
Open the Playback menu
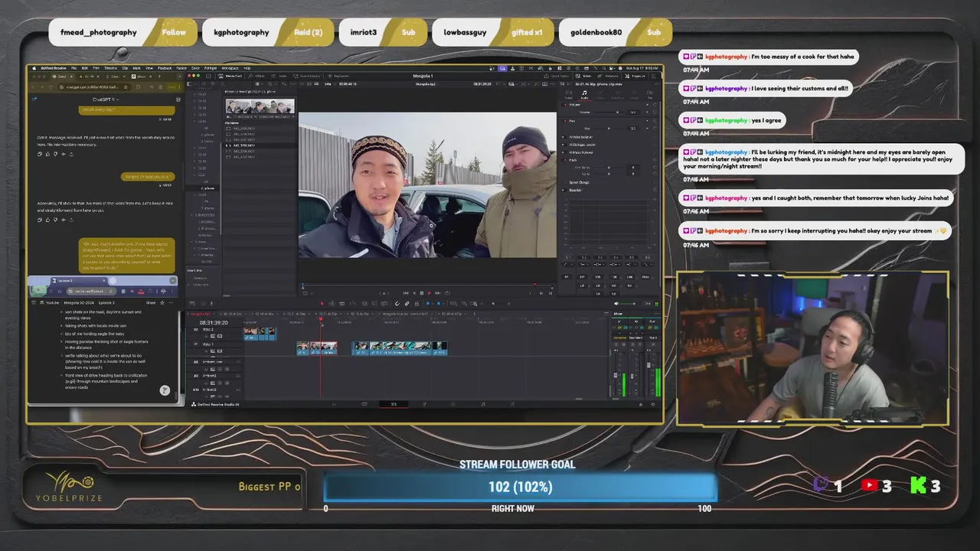(165, 68)
